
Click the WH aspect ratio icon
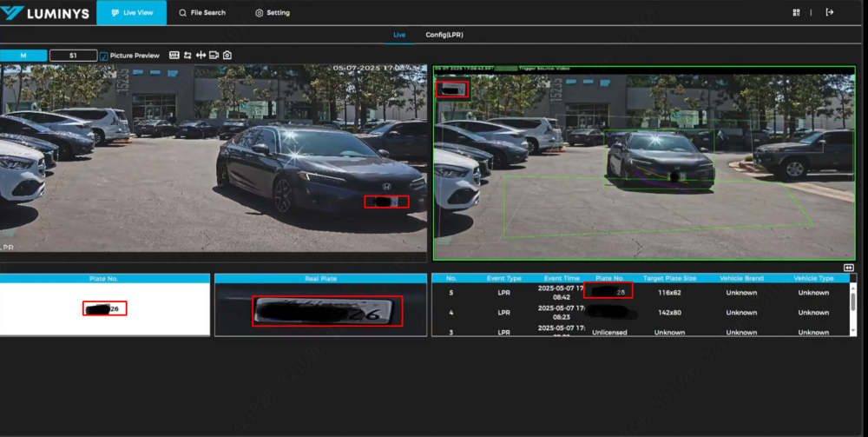click(x=174, y=55)
